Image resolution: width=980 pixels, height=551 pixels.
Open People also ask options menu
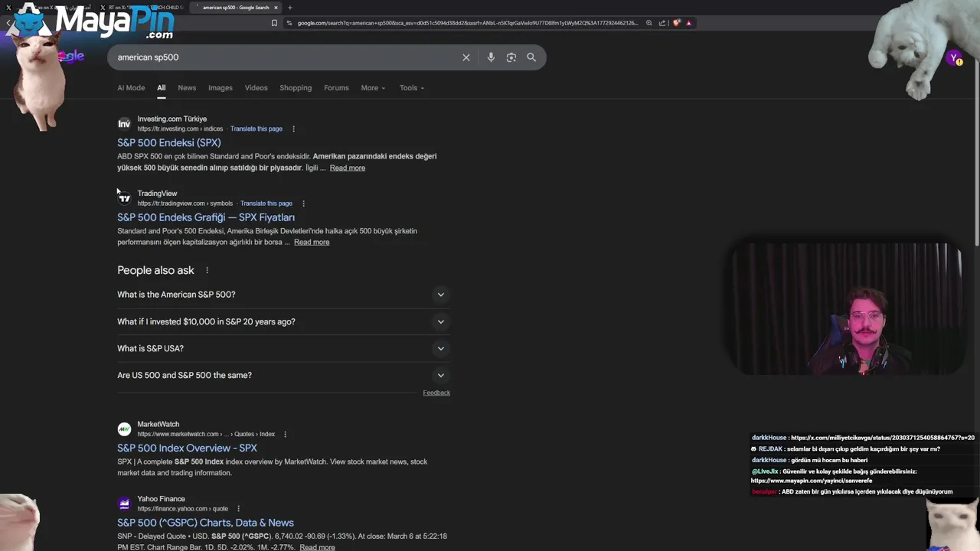pyautogui.click(x=207, y=270)
